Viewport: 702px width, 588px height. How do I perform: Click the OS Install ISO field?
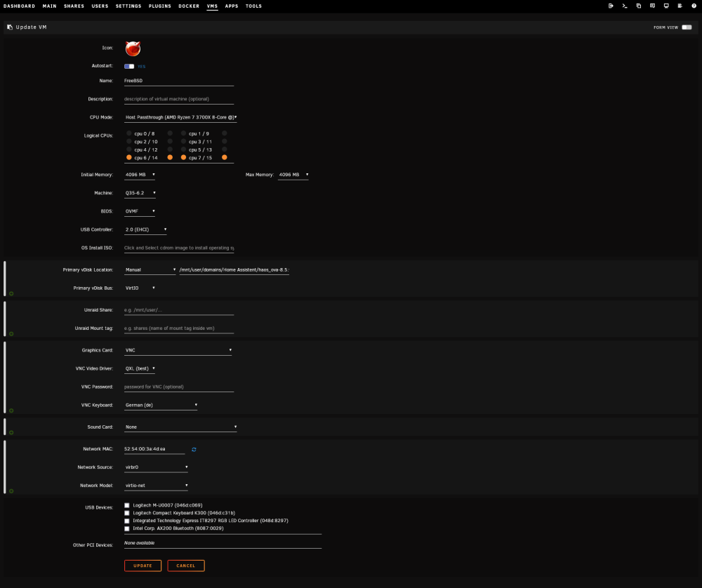[x=179, y=248]
